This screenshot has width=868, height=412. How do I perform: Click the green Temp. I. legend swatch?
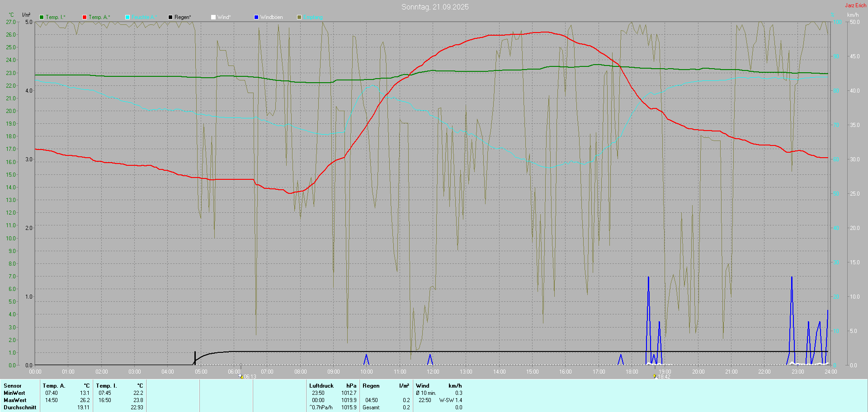[42, 17]
